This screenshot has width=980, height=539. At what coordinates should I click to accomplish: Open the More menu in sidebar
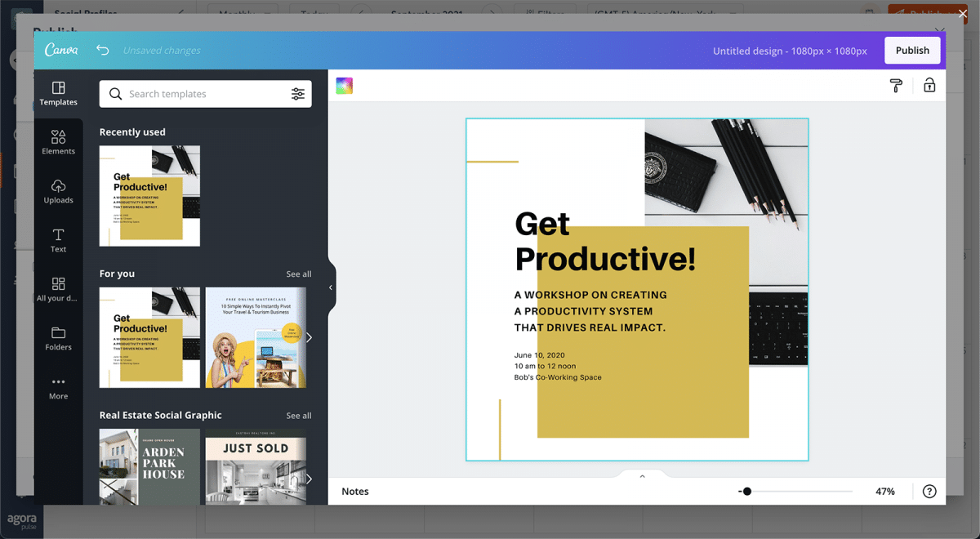[x=58, y=387]
